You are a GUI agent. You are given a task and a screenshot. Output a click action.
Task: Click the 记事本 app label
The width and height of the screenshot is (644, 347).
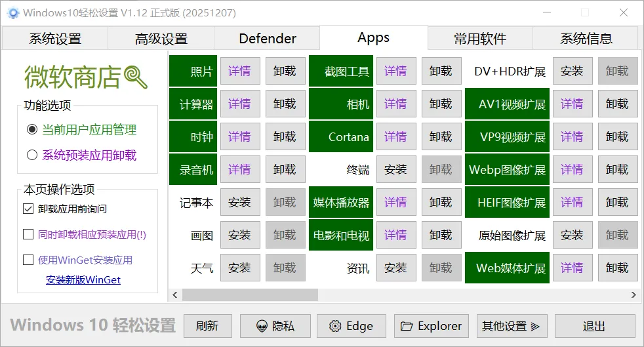coord(196,203)
